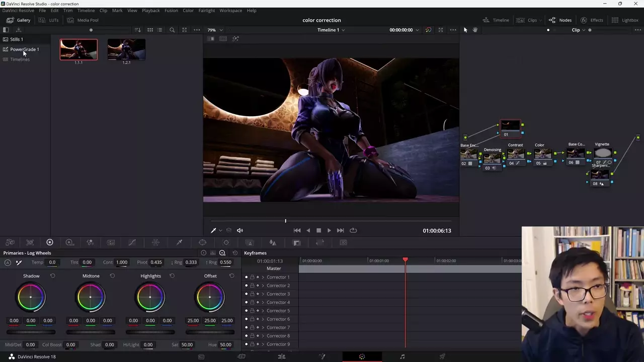Open the Timeline 1 selector dropdown
The width and height of the screenshot is (644, 362).
click(x=331, y=30)
